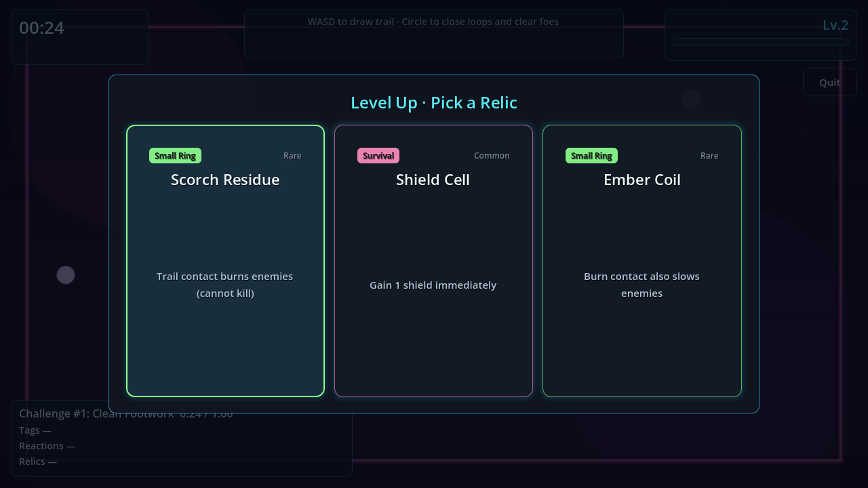Click the dim orb near the Quit button

pos(691,99)
